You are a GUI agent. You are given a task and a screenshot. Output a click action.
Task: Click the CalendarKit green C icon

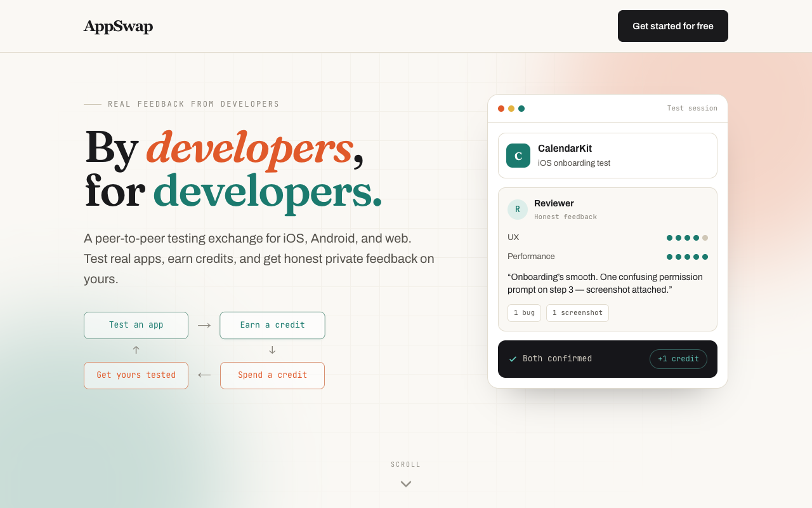tap(518, 156)
